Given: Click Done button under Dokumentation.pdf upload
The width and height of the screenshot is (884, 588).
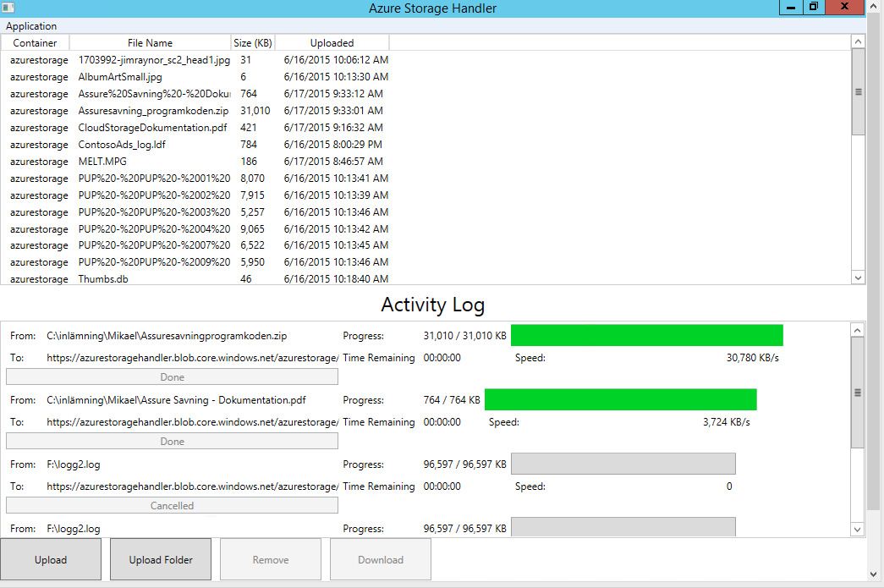Looking at the screenshot, I should (x=172, y=442).
